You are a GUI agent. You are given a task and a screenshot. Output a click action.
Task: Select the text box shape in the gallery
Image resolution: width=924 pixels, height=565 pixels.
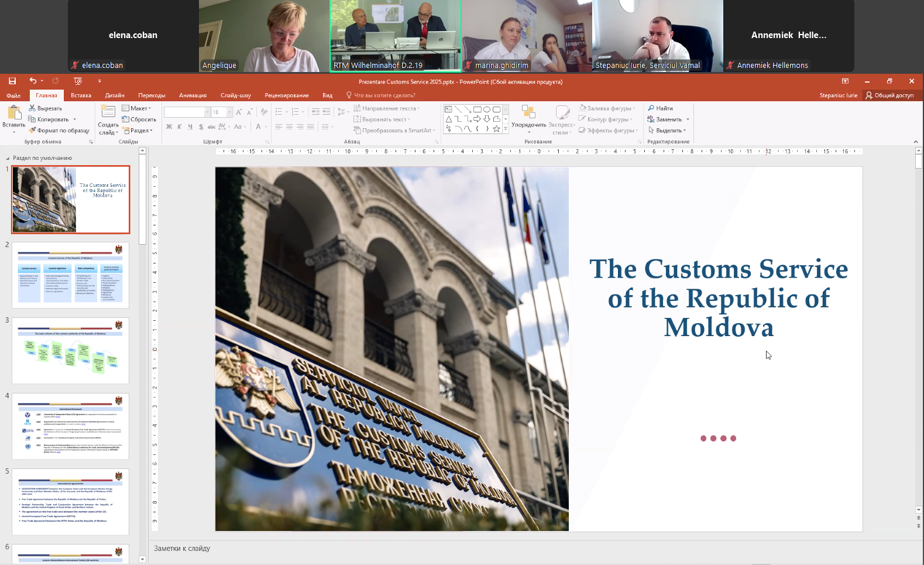(448, 109)
